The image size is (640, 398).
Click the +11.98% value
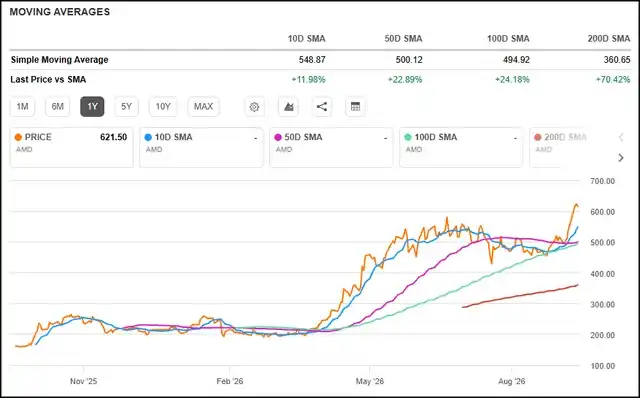309,80
